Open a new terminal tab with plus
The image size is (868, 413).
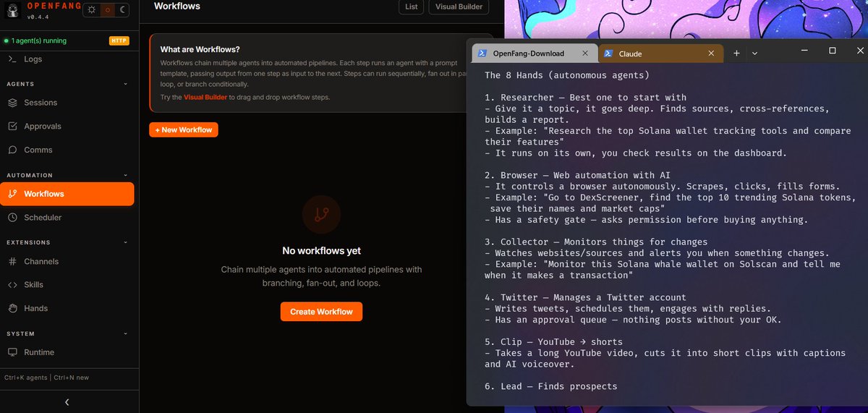736,54
